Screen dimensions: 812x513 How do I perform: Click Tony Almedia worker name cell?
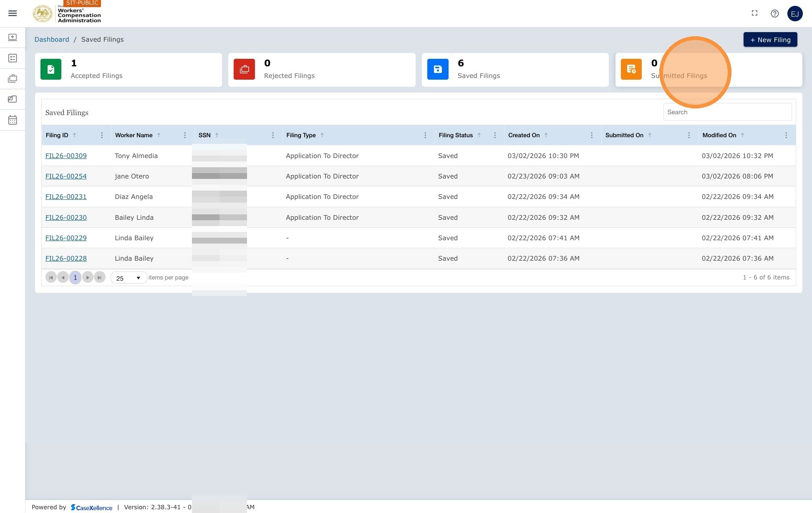(136, 156)
